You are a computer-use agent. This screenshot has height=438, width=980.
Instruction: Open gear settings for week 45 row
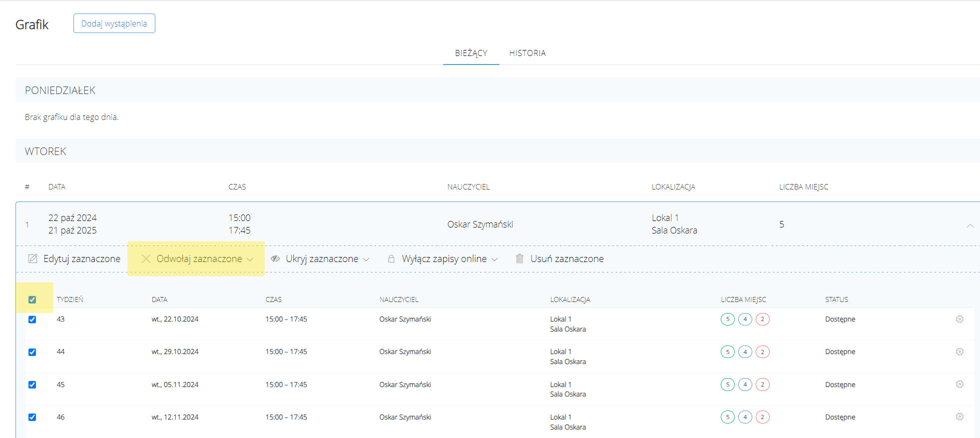[x=960, y=384]
